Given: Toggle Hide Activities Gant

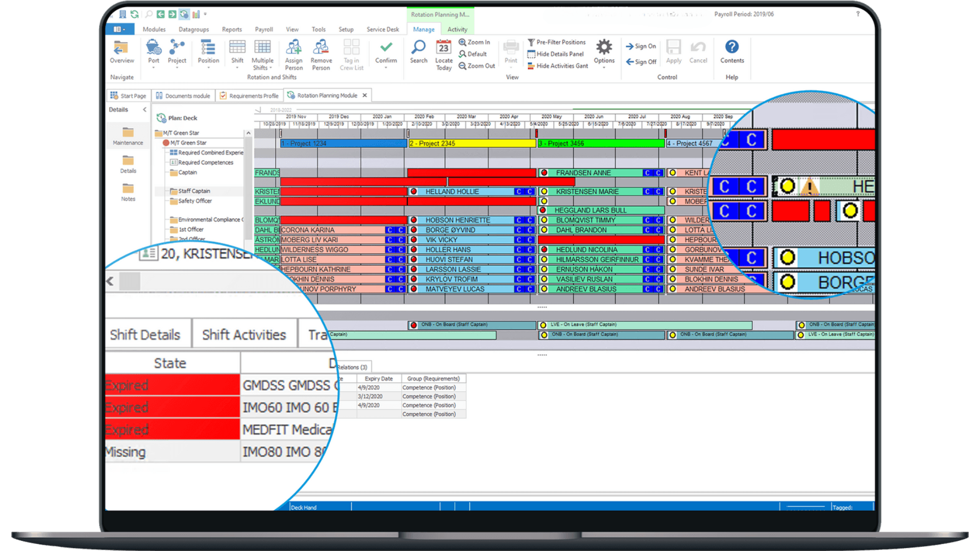Looking at the screenshot, I should [557, 66].
